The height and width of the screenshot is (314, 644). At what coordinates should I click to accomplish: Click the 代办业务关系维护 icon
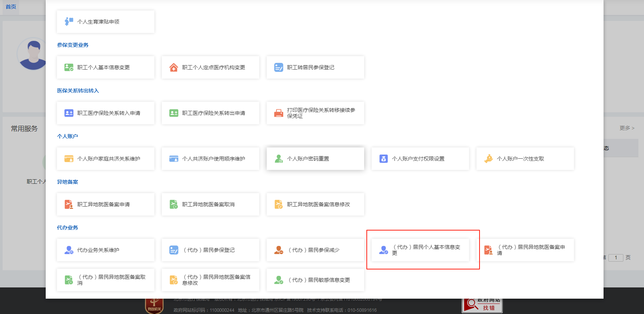69,250
